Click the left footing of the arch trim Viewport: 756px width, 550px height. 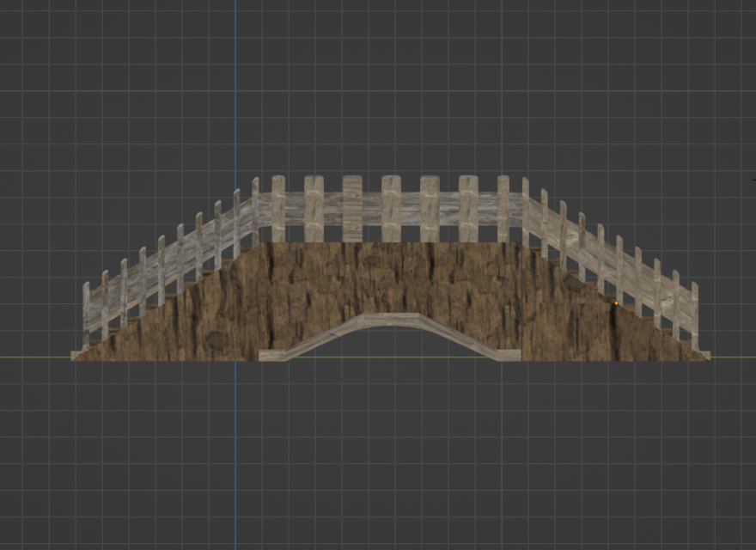click(x=275, y=355)
